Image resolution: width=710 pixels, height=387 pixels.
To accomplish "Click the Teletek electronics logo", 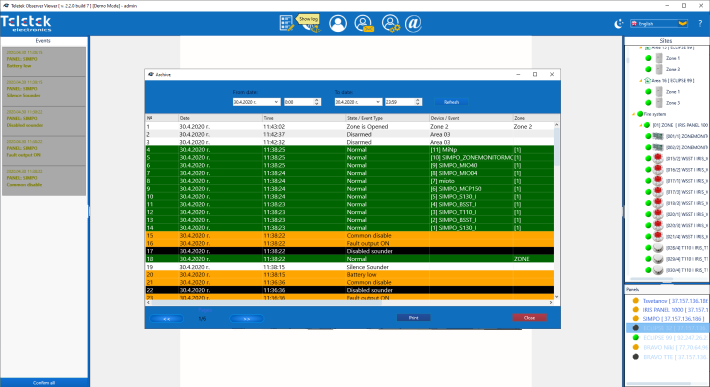I will [x=26, y=24].
